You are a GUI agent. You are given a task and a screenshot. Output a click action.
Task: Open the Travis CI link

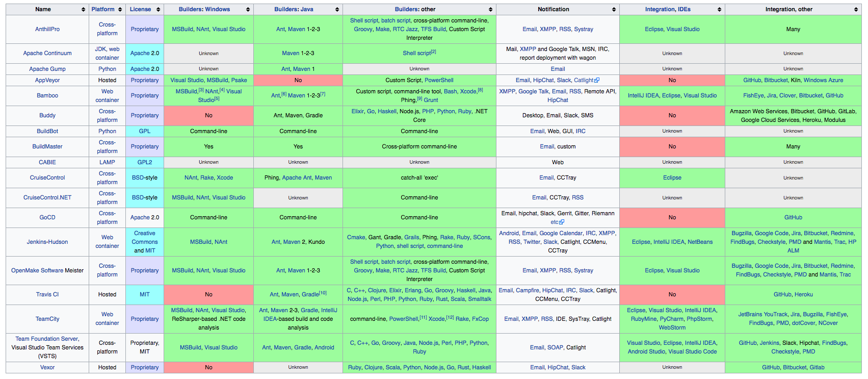tap(47, 294)
